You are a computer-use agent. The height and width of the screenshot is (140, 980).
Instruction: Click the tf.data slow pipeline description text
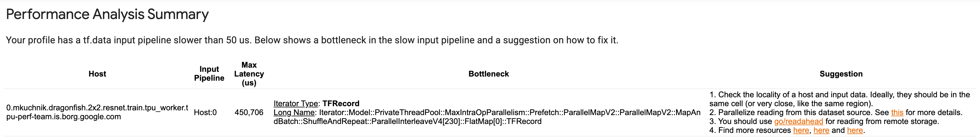(x=312, y=40)
